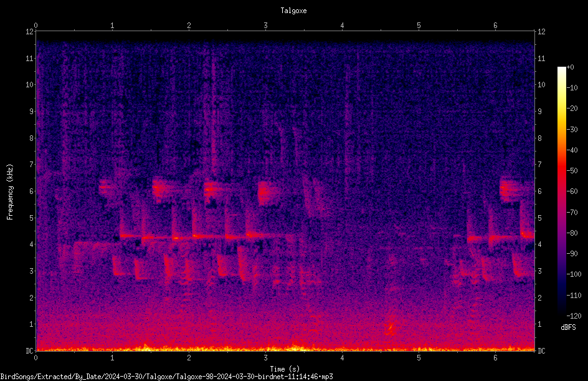Click the 9 kHz label on right axis
Screen dimensions: 588x381
click(540, 112)
